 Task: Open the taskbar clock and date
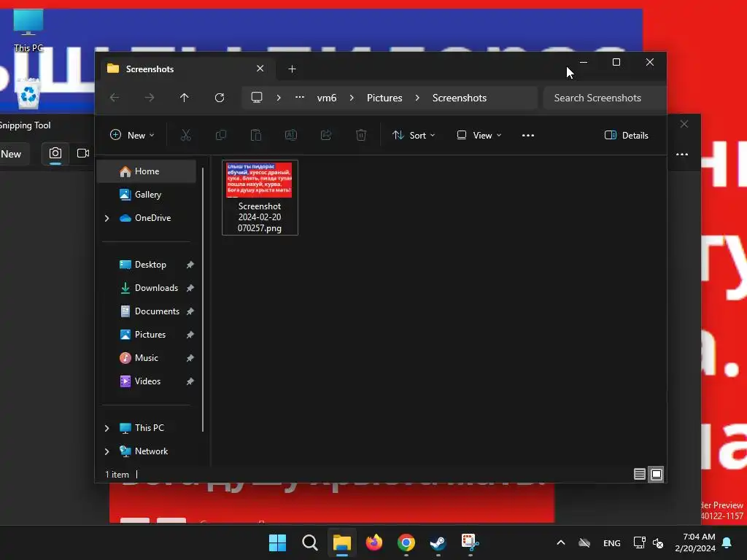click(x=695, y=542)
